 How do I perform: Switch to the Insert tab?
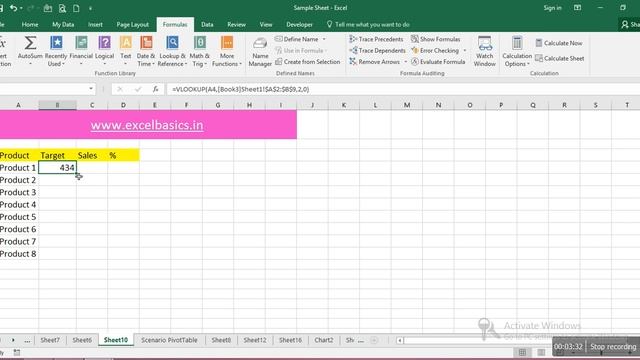(x=95, y=24)
